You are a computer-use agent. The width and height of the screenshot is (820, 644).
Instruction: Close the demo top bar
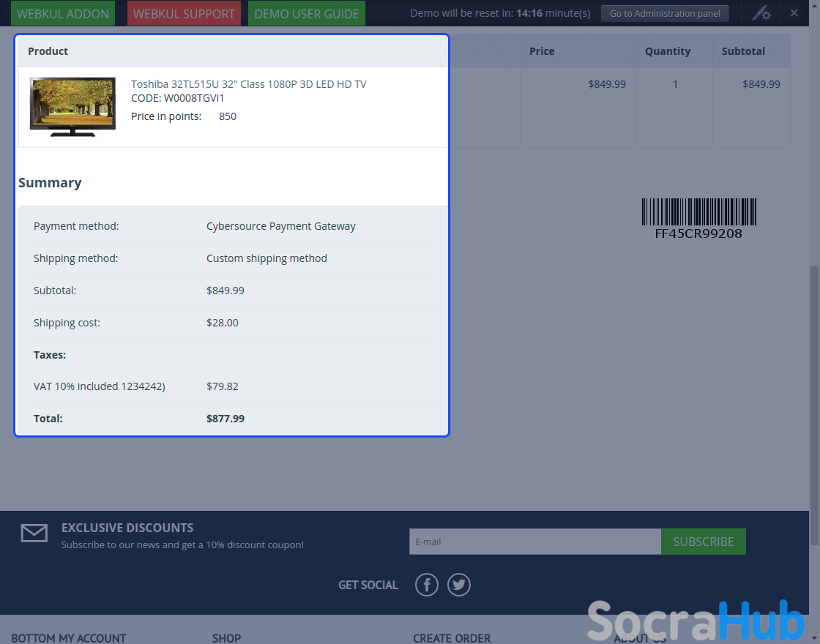794,13
